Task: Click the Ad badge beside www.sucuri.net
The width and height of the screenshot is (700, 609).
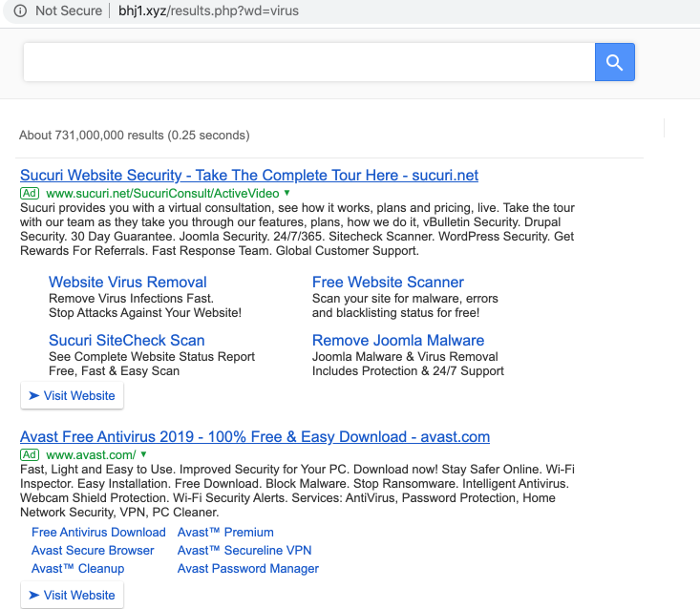Action: 30,193
